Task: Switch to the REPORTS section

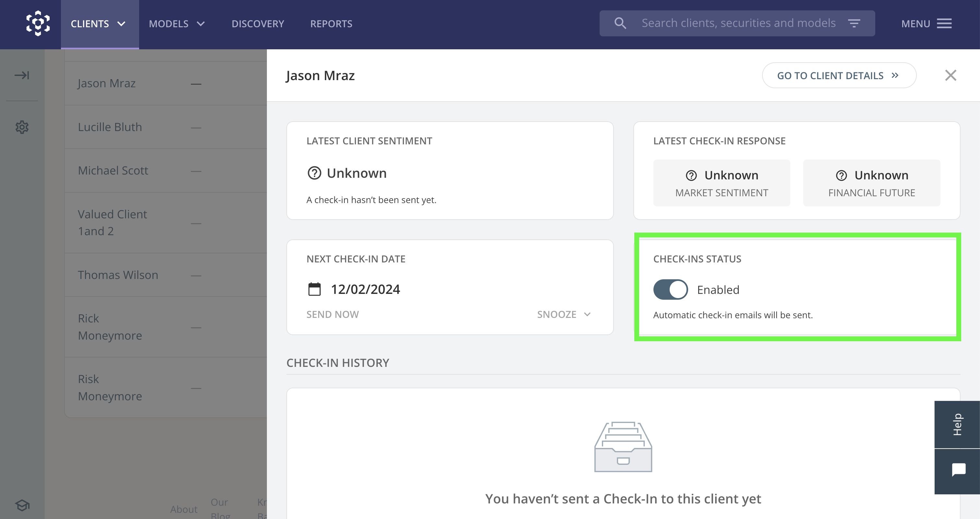Action: coord(331,24)
